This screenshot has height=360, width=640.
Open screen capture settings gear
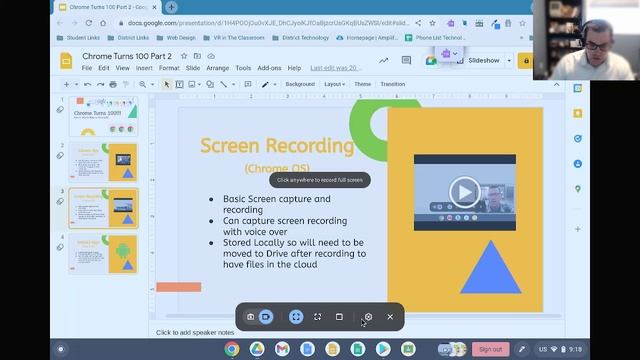click(368, 317)
